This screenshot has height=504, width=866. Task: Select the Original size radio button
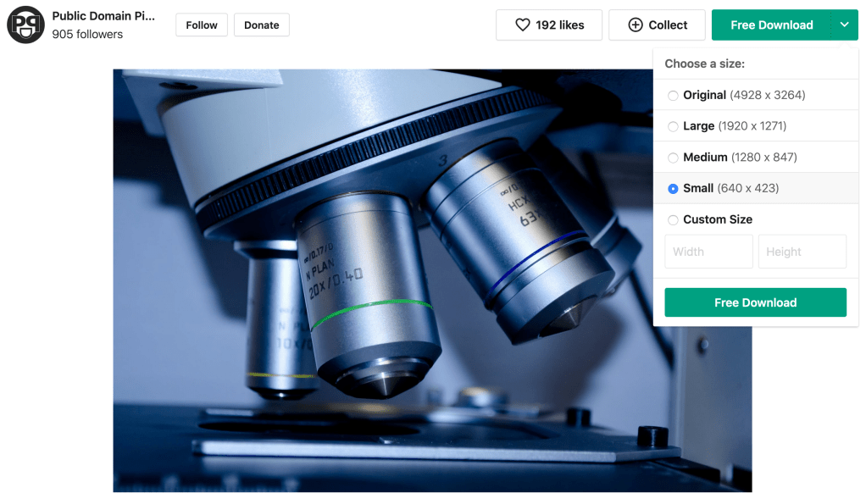[673, 96]
